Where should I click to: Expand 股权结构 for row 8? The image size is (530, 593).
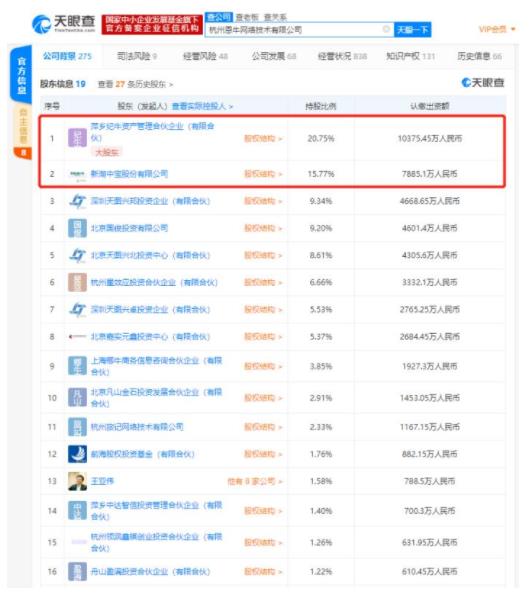pos(263,337)
